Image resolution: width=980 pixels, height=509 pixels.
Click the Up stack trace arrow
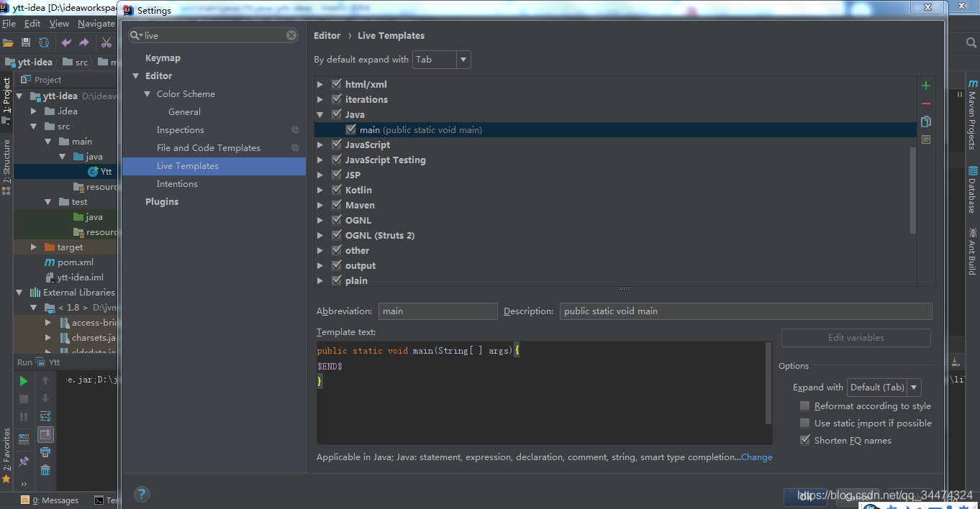click(45, 381)
